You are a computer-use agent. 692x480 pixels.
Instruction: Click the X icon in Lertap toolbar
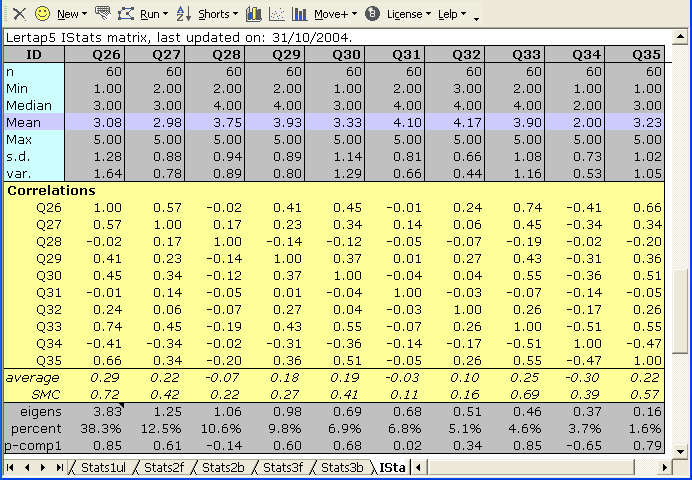tap(19, 14)
